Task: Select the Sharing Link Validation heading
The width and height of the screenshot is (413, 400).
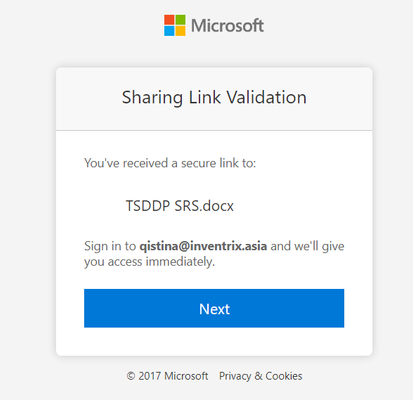Action: pos(214,97)
